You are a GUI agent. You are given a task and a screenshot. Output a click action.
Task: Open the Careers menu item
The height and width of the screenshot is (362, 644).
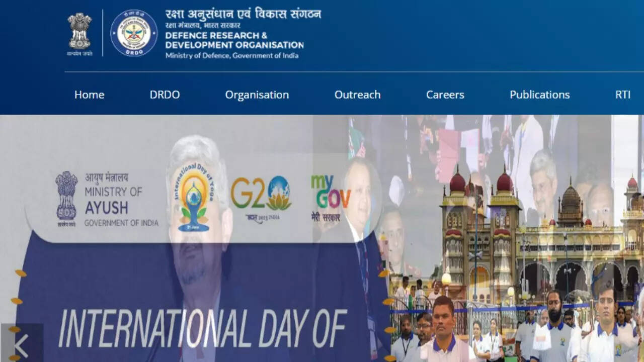pyautogui.click(x=445, y=95)
